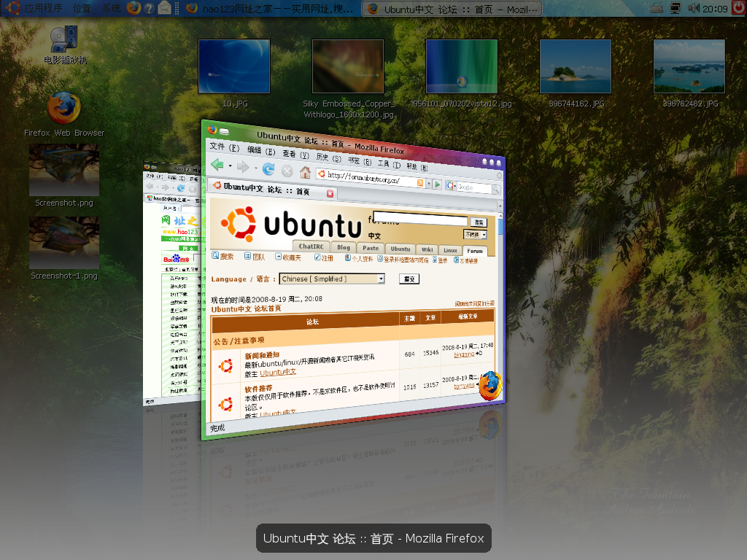Screen dimensions: 747x560
Task: Click the keyboard indicator in the system tray
Action: (657, 8)
